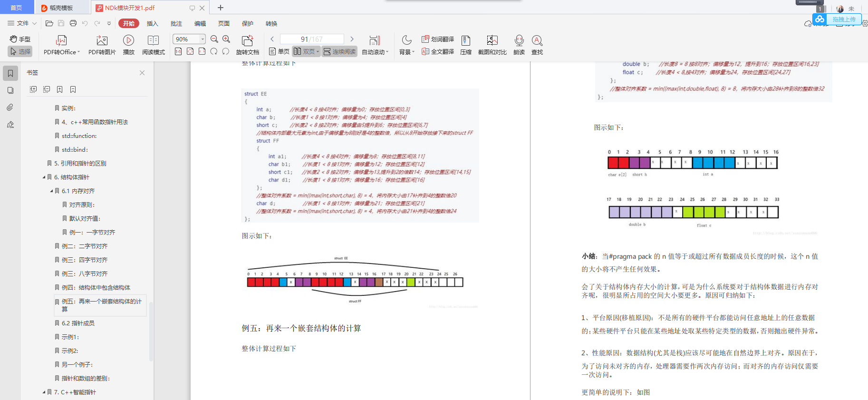
Task: Expand all bookmarks icon
Action: (33, 89)
